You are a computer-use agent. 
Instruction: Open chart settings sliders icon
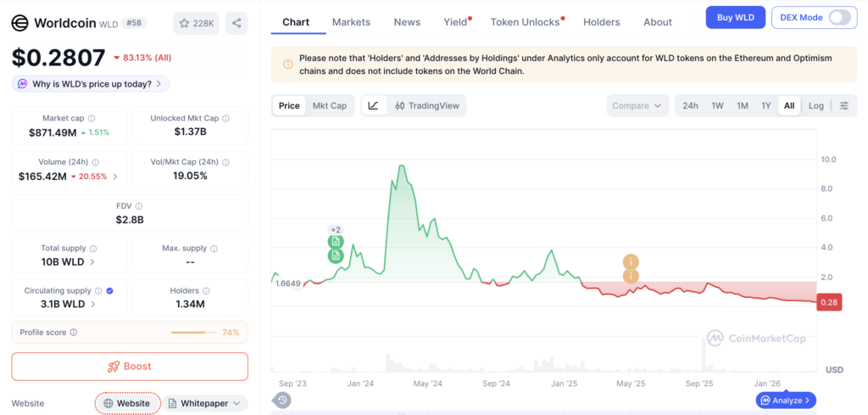(844, 106)
